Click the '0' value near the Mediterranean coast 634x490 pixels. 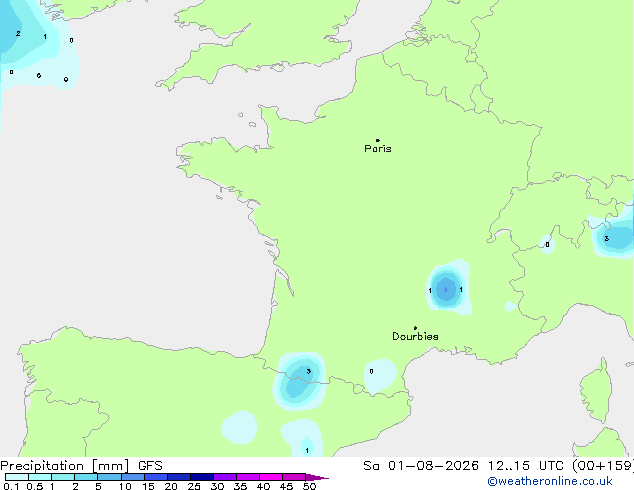pos(372,372)
